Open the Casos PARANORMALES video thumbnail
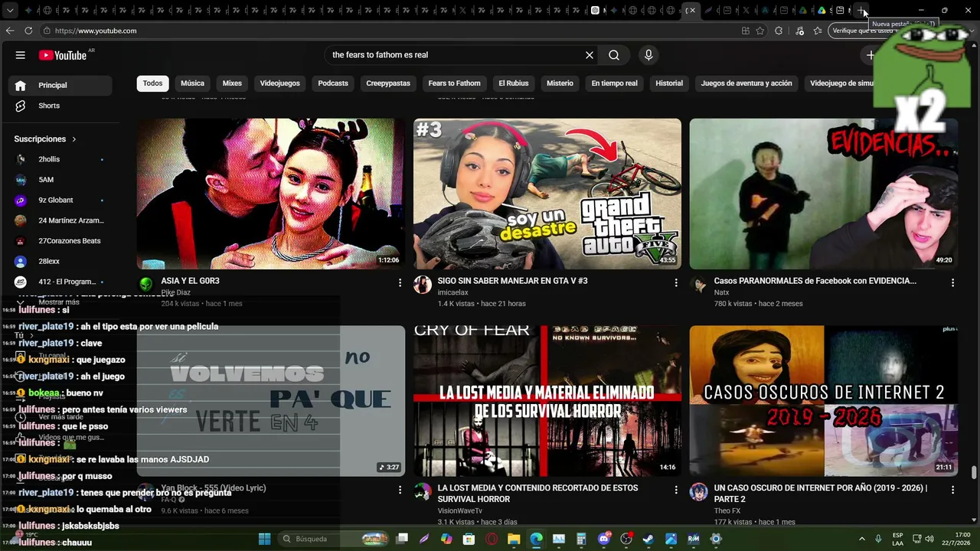The image size is (980, 551). coord(824,194)
